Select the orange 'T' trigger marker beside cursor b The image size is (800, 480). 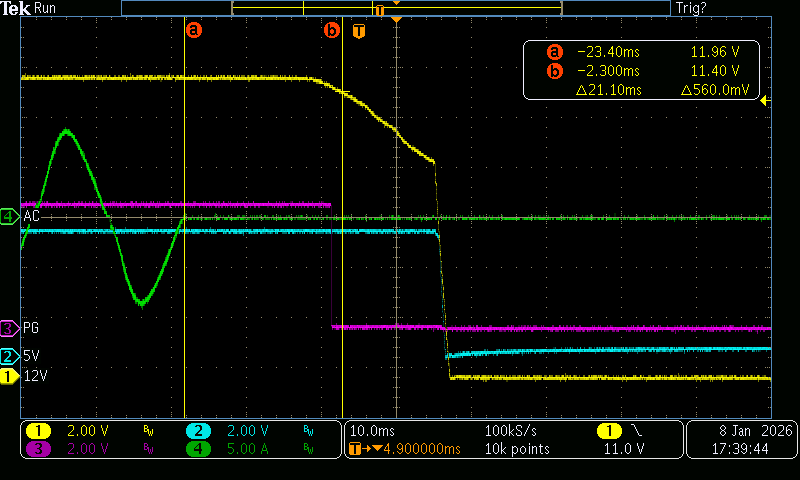(359, 31)
